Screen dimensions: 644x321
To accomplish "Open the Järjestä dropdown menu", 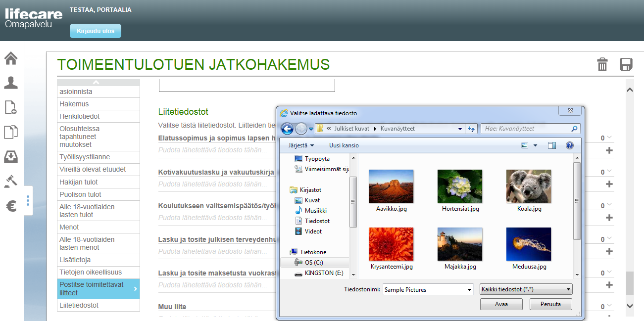I will (301, 145).
